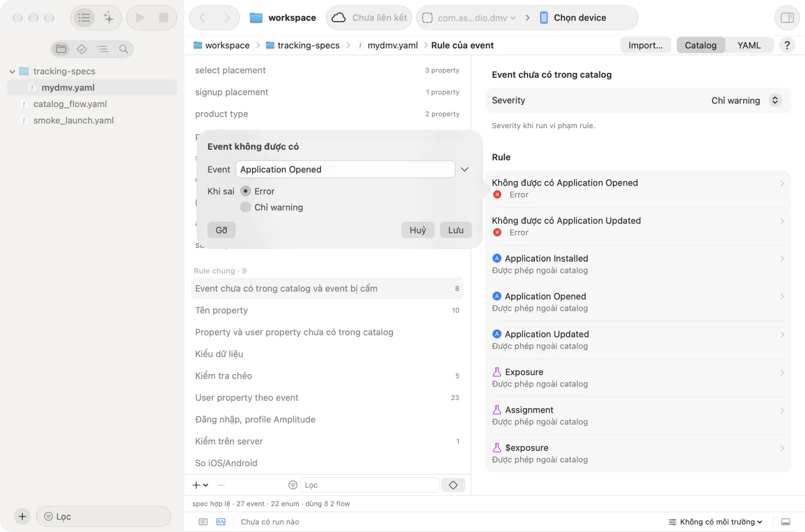Click the diamond filter icon beside Lọc field
Screen dimensions: 805x532
click(x=453, y=485)
